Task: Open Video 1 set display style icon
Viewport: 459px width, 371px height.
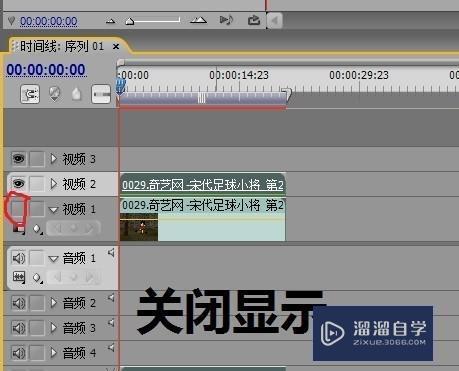Action: pos(19,229)
